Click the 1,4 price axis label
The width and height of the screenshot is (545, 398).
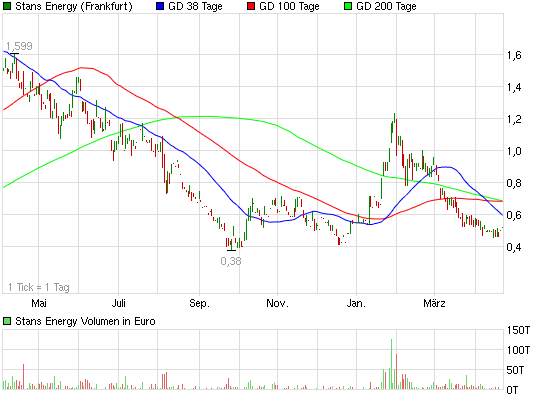tap(514, 87)
